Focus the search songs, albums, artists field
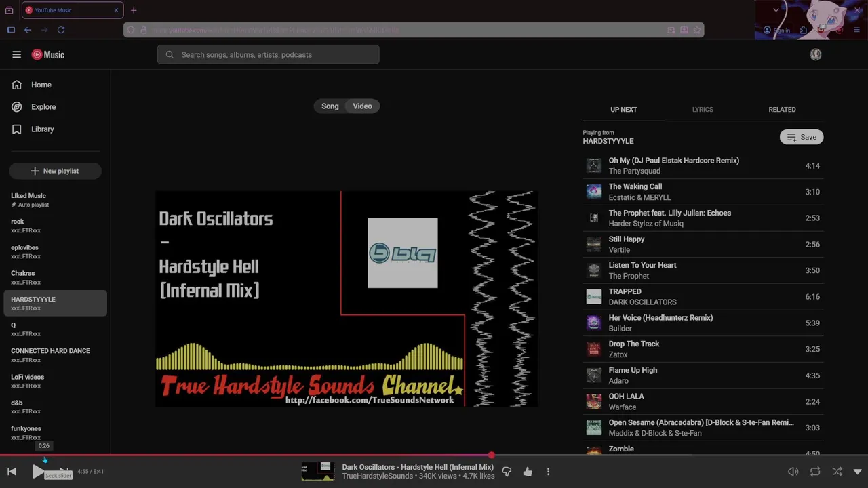The image size is (868, 488). [x=269, y=55]
